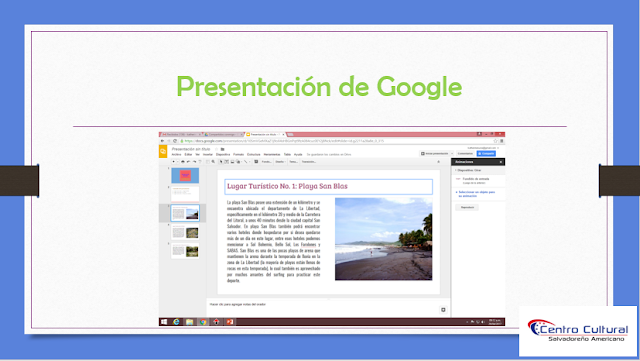Click the add comment toolbar icon
Image resolution: width=640 pixels, height=361 pixels.
[x=256, y=162]
